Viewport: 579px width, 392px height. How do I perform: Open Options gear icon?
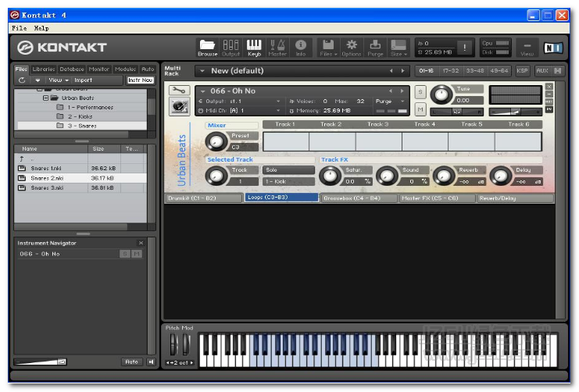click(x=351, y=48)
